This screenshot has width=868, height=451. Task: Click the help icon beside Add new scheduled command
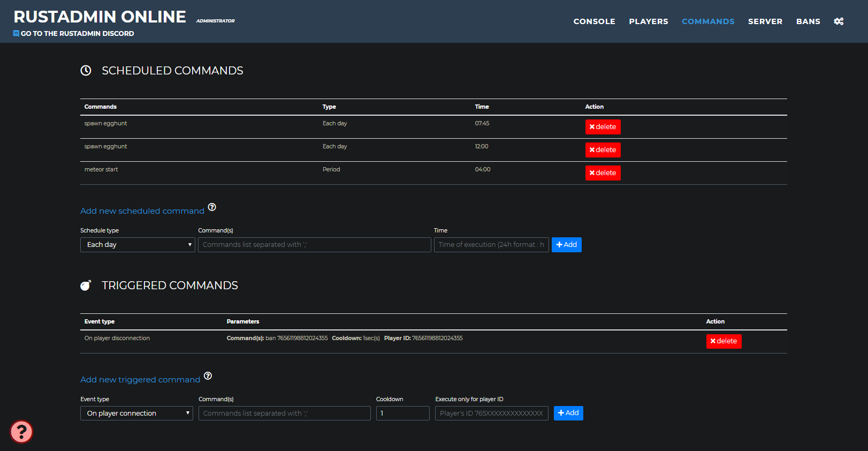pyautogui.click(x=212, y=207)
